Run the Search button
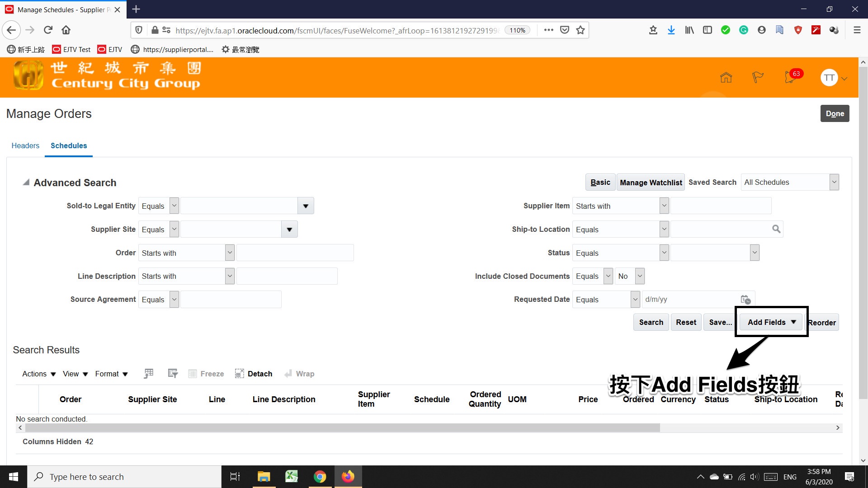The height and width of the screenshot is (488, 868). pyautogui.click(x=651, y=322)
